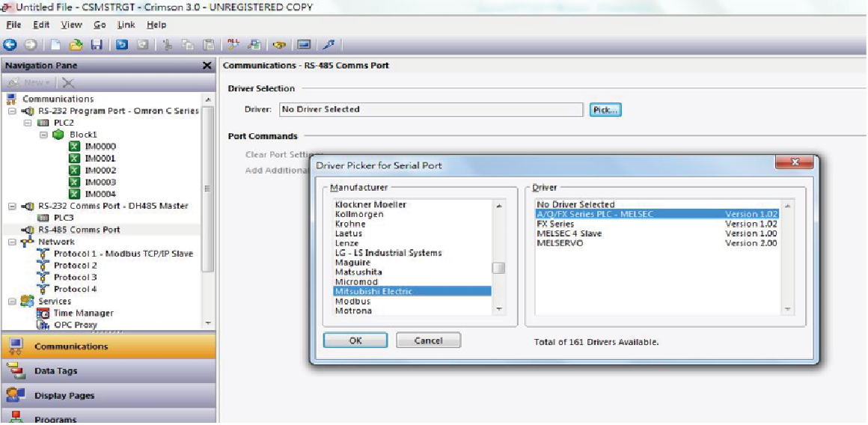
Task: Collapse the PLC2 tree node
Action: pyautogui.click(x=28, y=123)
